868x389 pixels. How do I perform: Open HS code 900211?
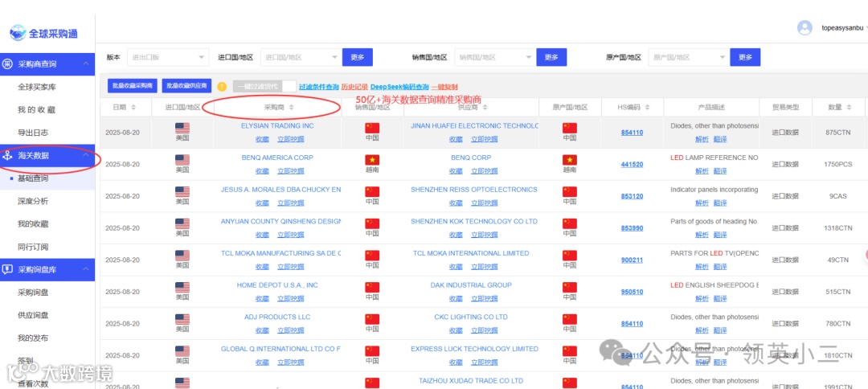(632, 260)
